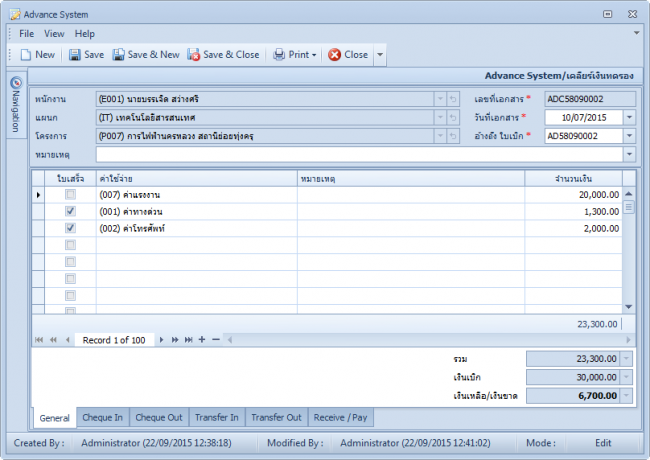Toggle receipt checkbox for (007) row

[x=70, y=194]
